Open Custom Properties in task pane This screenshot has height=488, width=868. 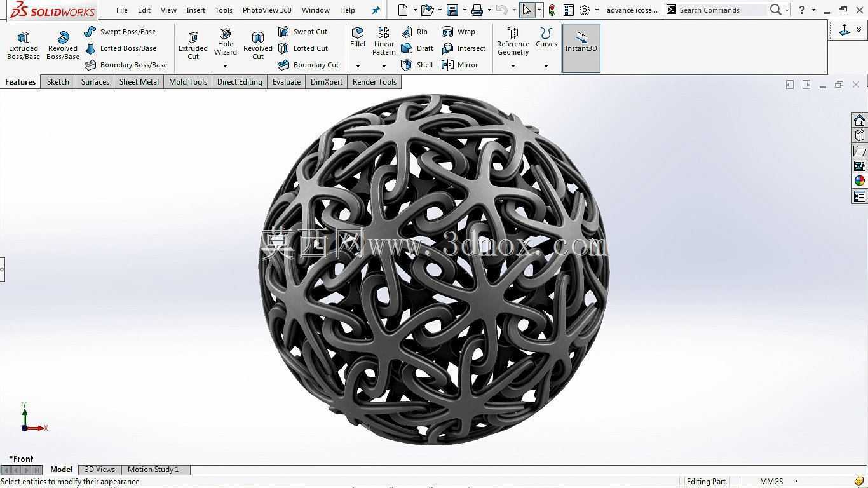point(860,196)
